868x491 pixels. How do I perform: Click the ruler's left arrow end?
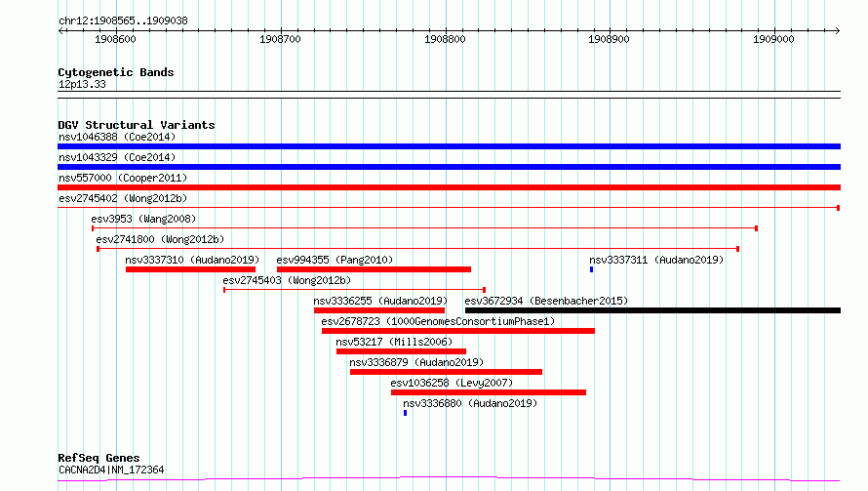point(60,31)
